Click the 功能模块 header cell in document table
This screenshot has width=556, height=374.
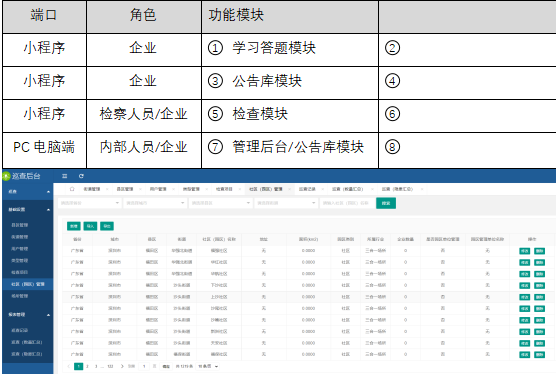[x=290, y=16]
